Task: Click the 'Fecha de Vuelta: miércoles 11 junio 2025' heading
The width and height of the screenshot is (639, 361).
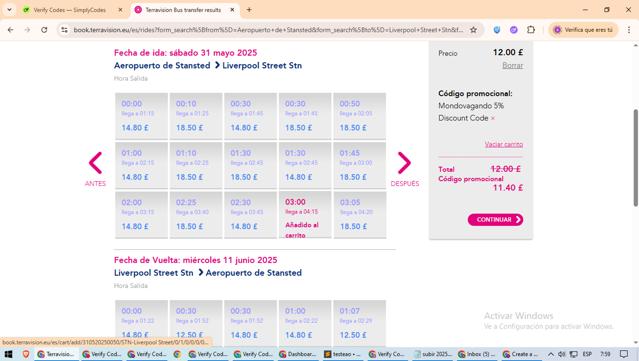Action: 196,260
